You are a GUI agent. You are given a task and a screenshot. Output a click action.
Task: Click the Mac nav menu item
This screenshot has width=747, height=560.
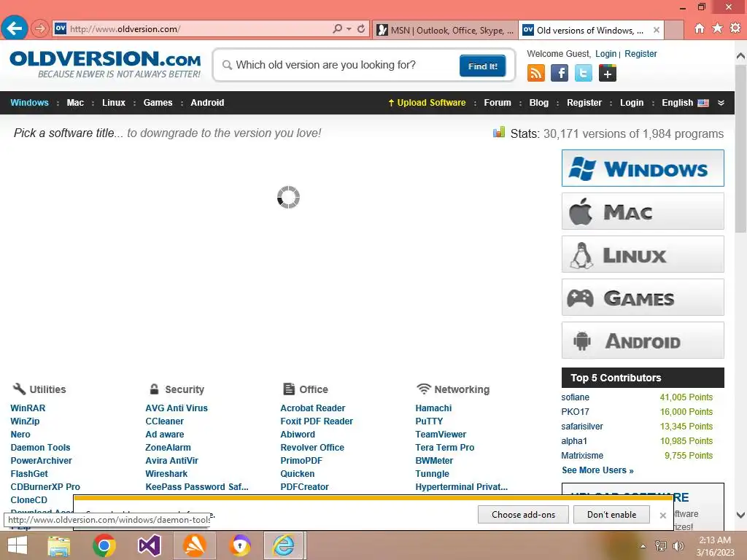75,102
